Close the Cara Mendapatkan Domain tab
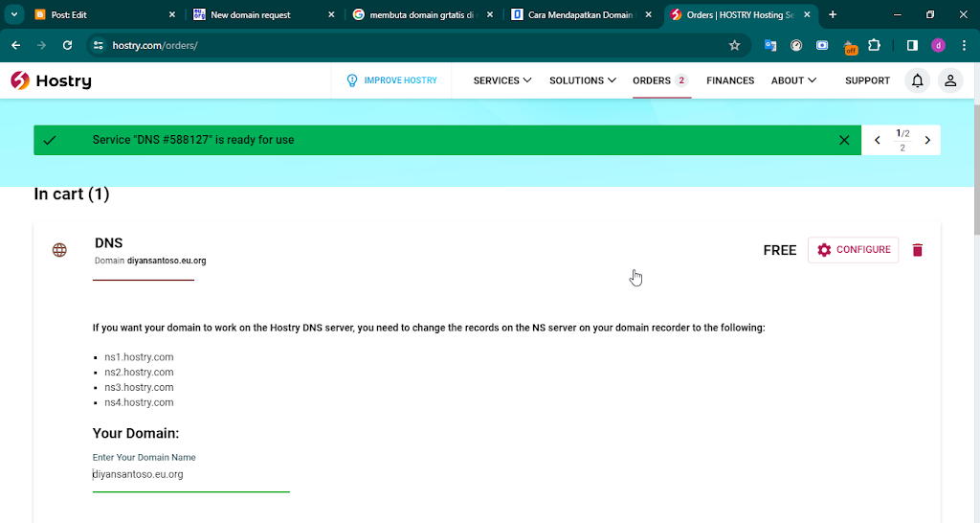The image size is (980, 523). click(648, 14)
